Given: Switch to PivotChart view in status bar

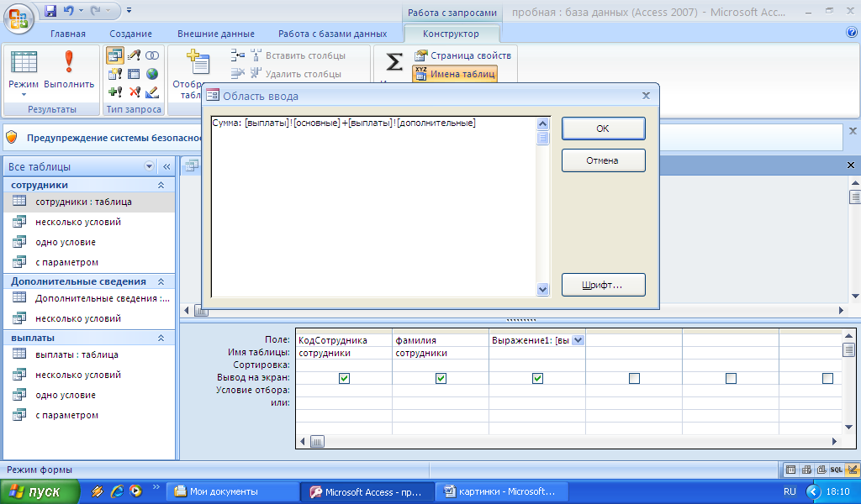Looking at the screenshot, I should [x=821, y=470].
